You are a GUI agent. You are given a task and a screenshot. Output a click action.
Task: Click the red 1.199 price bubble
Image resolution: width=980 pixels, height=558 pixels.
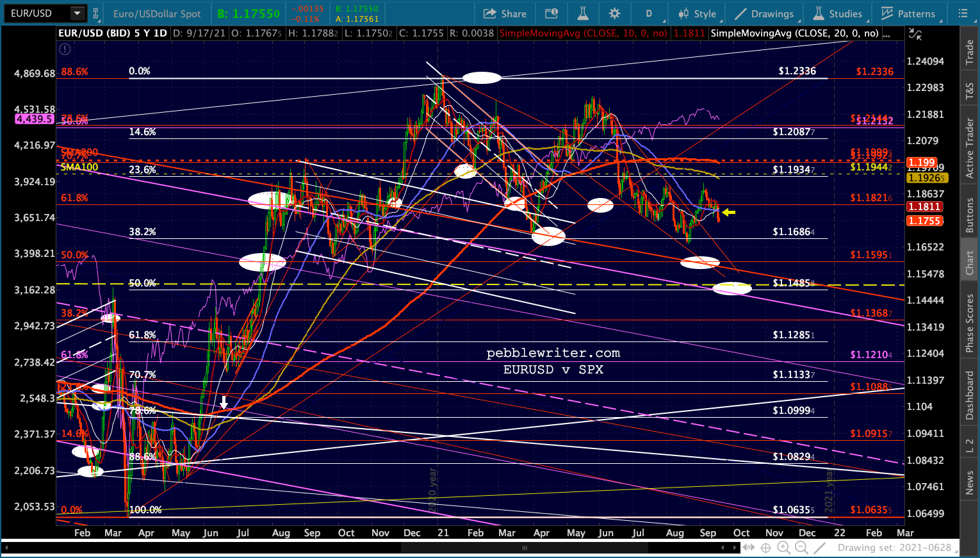point(922,163)
